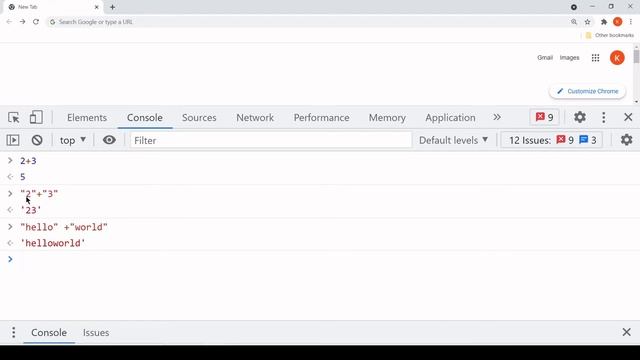Open the Google apps grid
640x360 pixels.
(596, 58)
